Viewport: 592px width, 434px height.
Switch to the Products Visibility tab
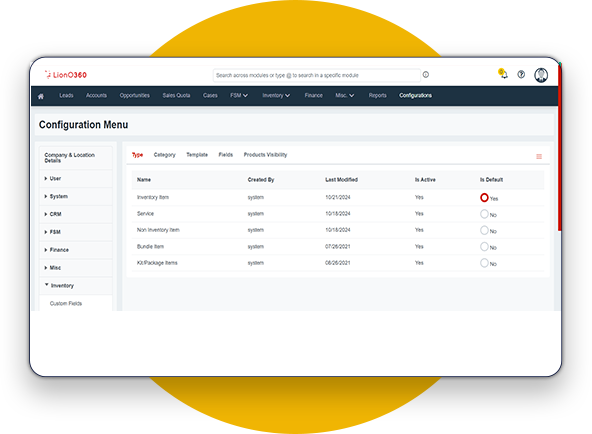point(265,155)
